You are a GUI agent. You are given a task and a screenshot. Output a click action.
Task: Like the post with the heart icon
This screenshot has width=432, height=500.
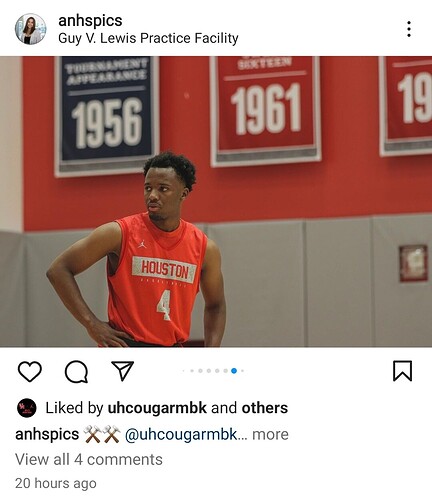coord(30,371)
